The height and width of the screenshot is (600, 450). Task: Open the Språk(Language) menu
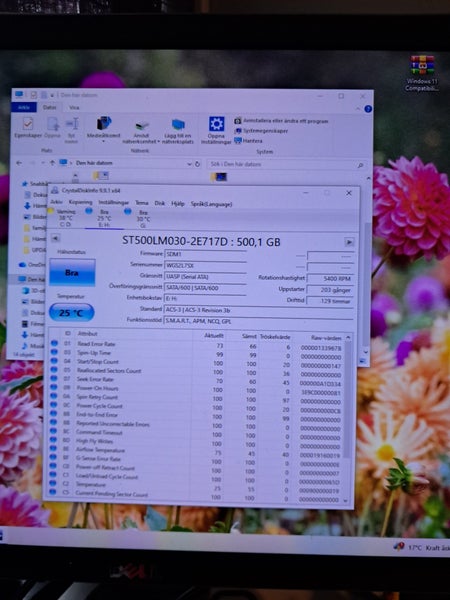coord(211,204)
